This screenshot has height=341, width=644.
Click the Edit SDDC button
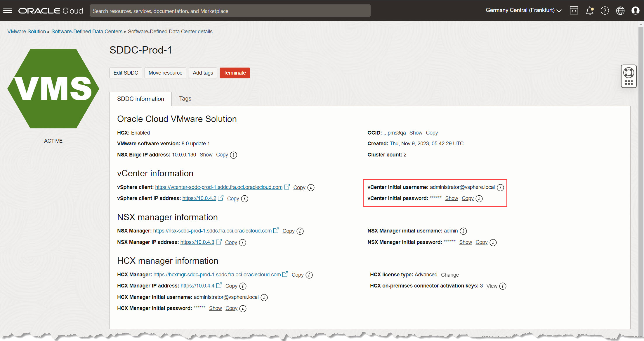coord(126,73)
